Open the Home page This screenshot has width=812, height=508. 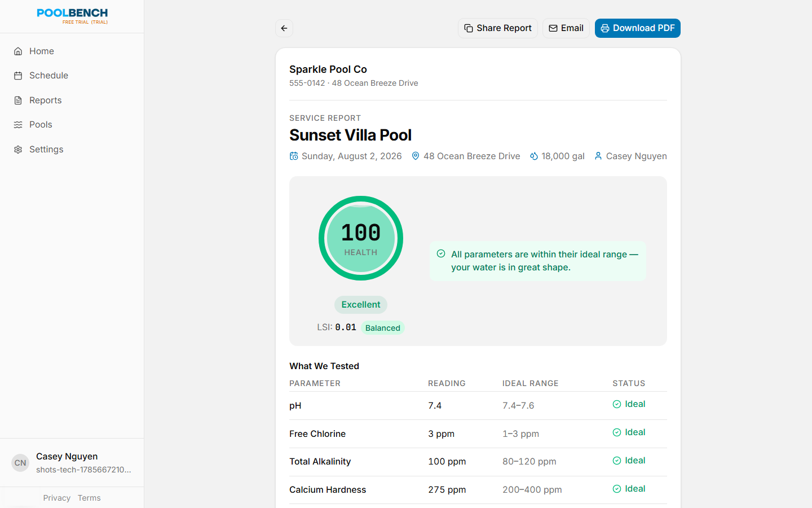pos(72,51)
